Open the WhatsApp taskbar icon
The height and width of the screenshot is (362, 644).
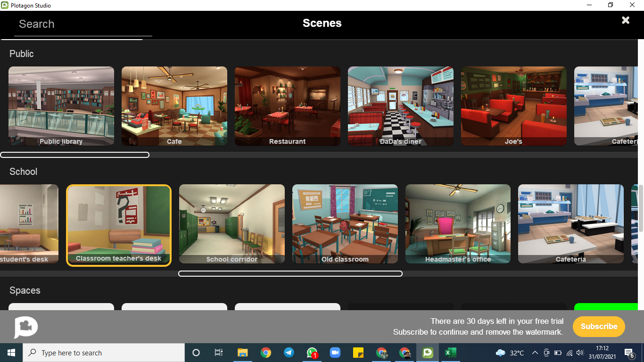pos(312,353)
